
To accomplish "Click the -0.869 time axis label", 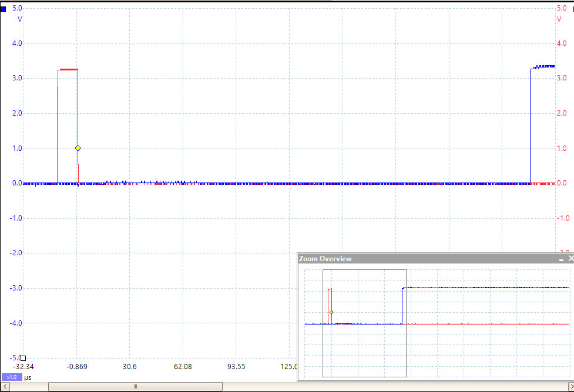I will pyautogui.click(x=77, y=367).
